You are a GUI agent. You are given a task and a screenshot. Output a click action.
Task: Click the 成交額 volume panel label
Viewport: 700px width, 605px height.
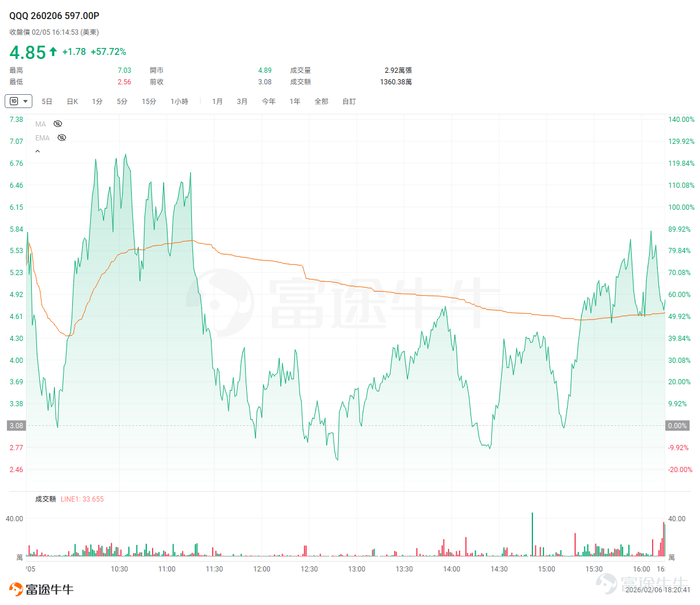coord(46,499)
